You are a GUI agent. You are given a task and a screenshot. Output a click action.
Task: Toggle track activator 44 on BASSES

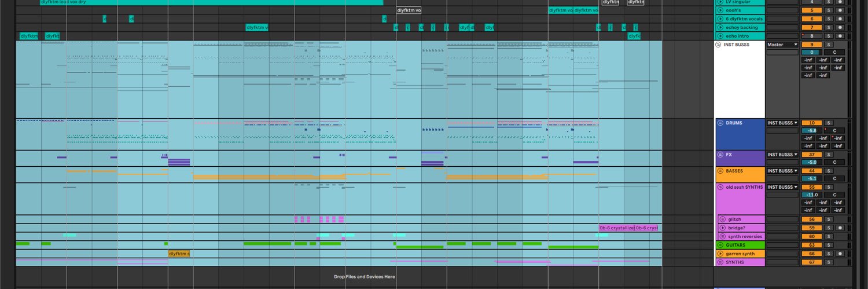pyautogui.click(x=812, y=171)
